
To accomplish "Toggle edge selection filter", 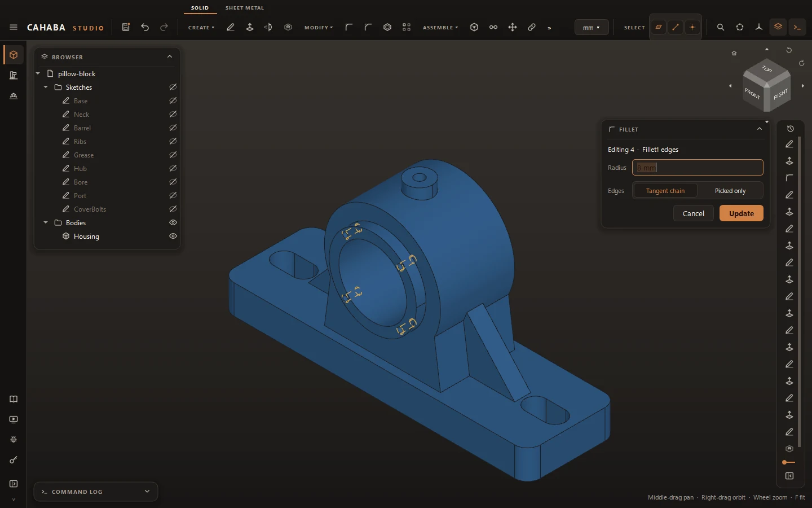I will coord(676,27).
